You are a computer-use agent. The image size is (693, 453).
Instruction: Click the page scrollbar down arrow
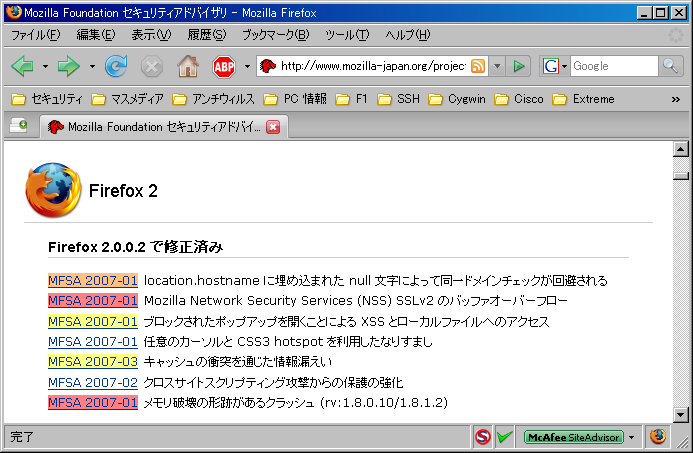pyautogui.click(x=681, y=415)
